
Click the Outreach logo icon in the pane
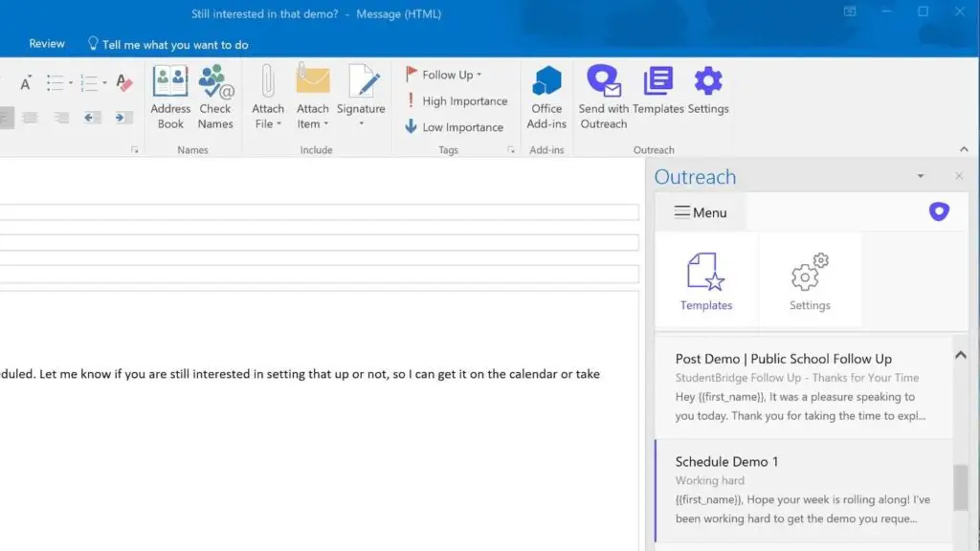pos(939,211)
